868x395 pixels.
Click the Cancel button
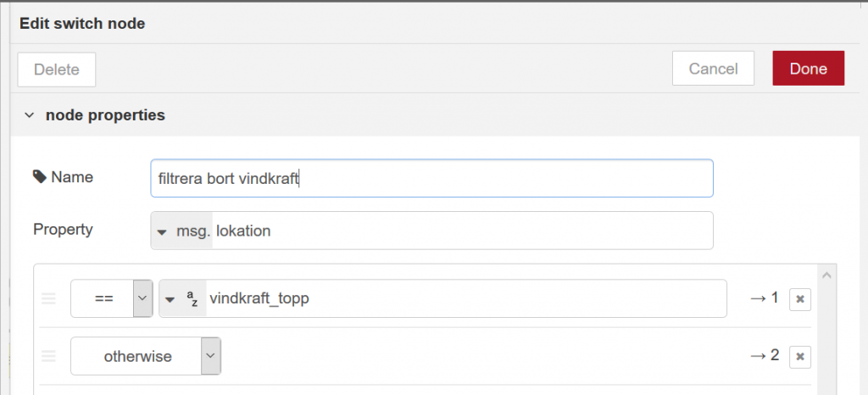pos(713,69)
